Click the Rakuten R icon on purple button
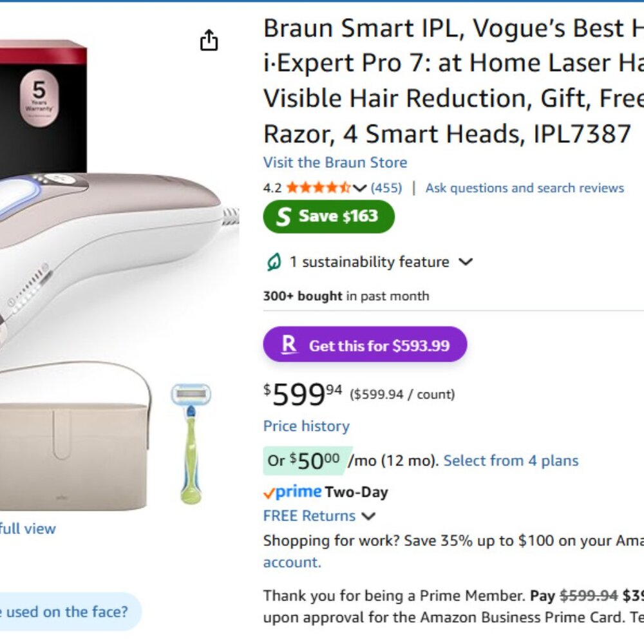 [x=289, y=345]
